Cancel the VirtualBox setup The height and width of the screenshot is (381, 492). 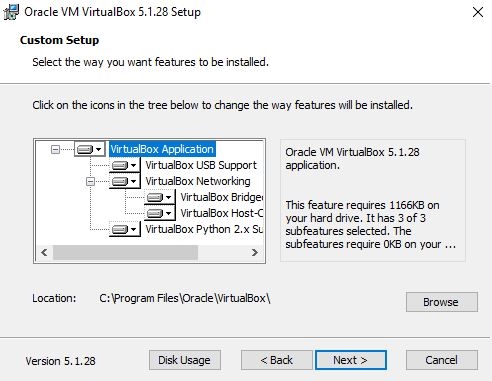pos(442,360)
